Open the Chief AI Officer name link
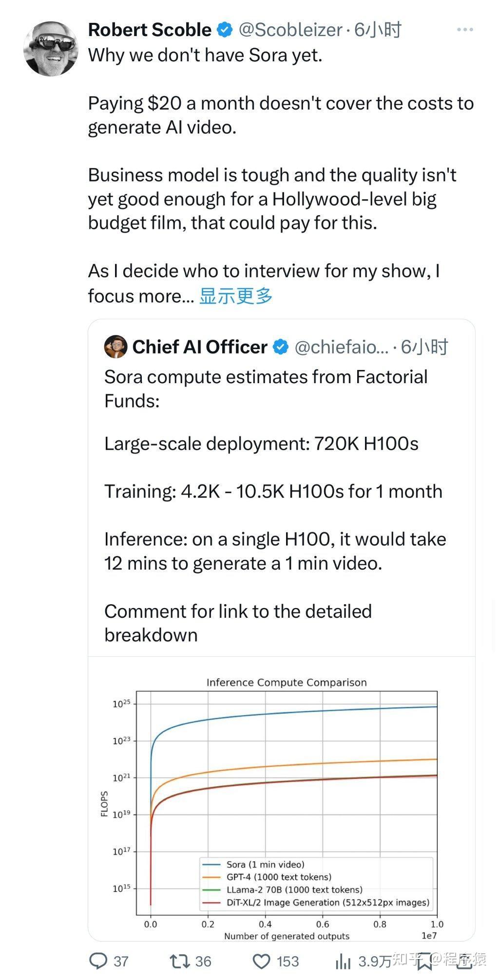This screenshot has width=499, height=980. (201, 347)
